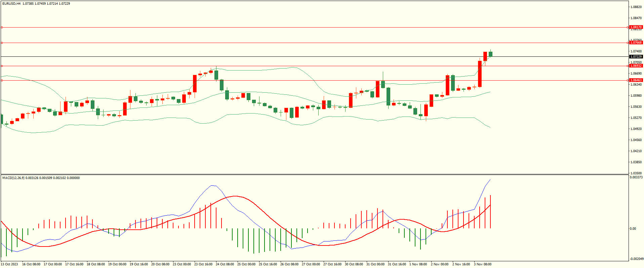Viewport: 644px width, 268px height.
Task: Click the 1.06463 price level tag
Action: [636, 80]
